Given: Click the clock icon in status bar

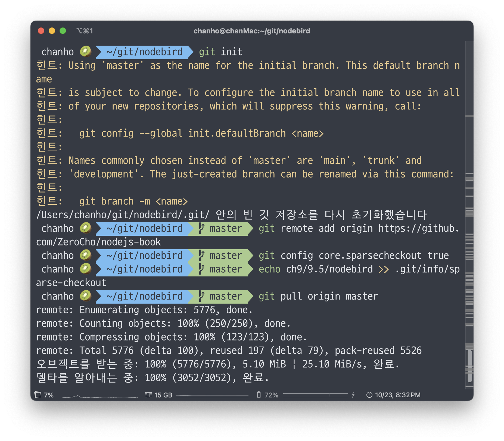Looking at the screenshot, I should (369, 395).
